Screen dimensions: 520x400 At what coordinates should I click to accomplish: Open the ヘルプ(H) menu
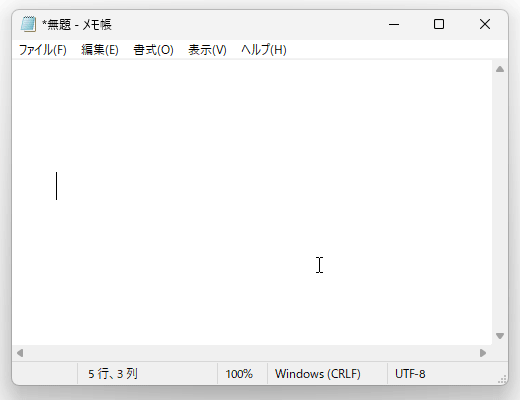pos(264,50)
